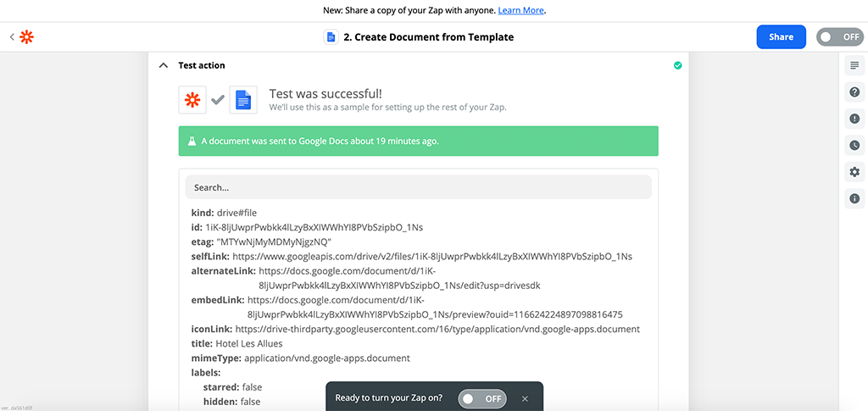The image size is (868, 411).
Task: Click the step title 'Create Document from Template'
Action: click(428, 37)
